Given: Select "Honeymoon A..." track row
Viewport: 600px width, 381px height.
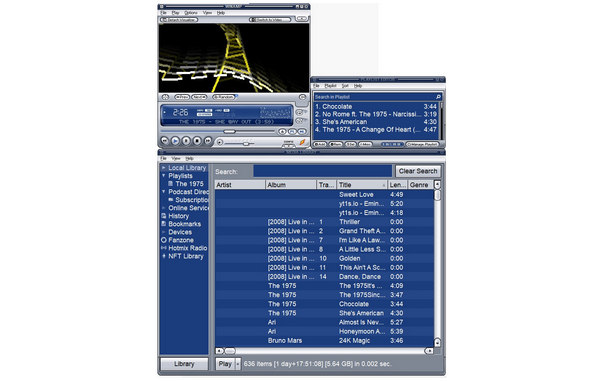Looking at the screenshot, I should click(324, 331).
